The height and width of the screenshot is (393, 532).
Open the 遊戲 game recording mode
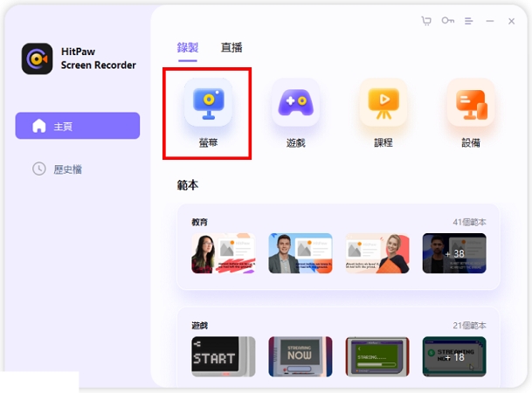click(295, 104)
